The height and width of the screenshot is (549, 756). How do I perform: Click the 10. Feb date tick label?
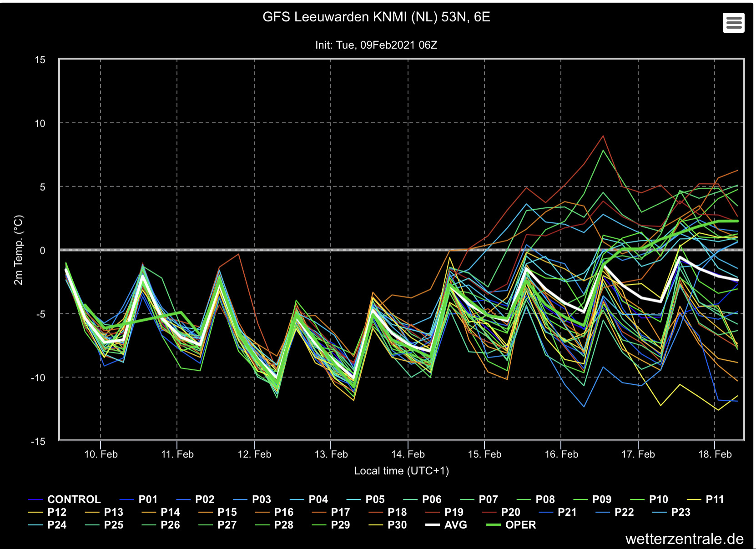point(101,454)
